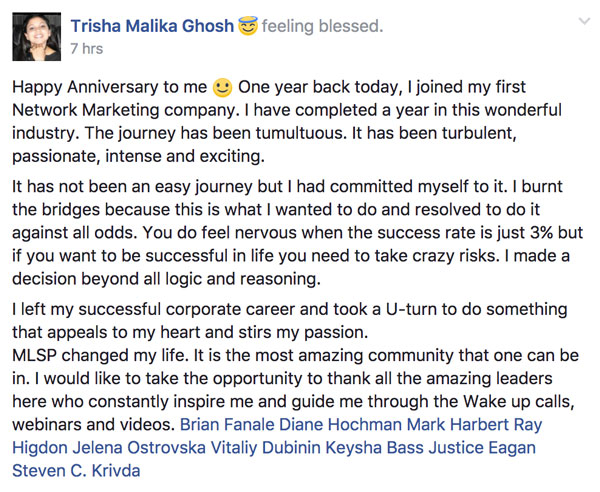Click the 7 hrs timestamp
The width and height of the screenshot is (600, 492).
pyautogui.click(x=87, y=49)
